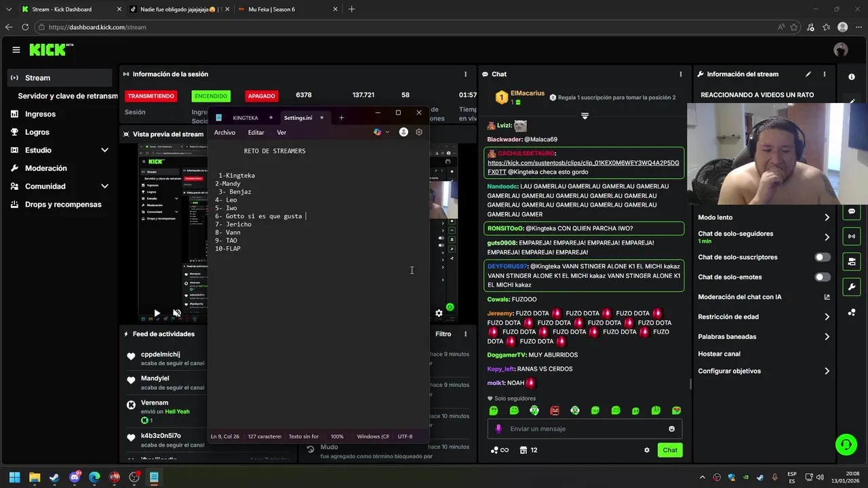Open the browser tab list dropdown
Screen dimensions: 868x488
tap(9, 9)
